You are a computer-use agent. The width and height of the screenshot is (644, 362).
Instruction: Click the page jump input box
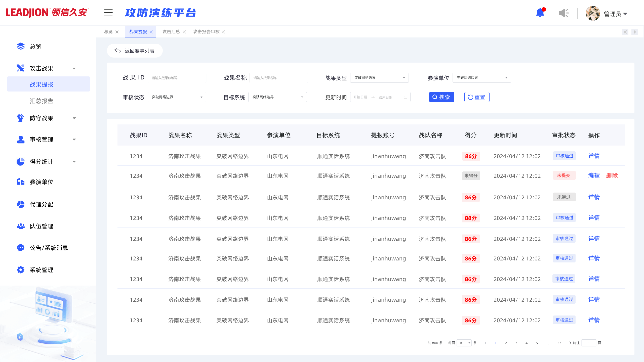(589, 343)
